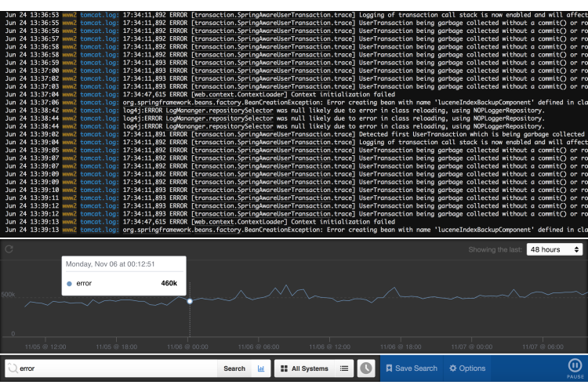This screenshot has width=588, height=392.
Task: Select the highlighted data point on the graph
Action: pos(190,301)
